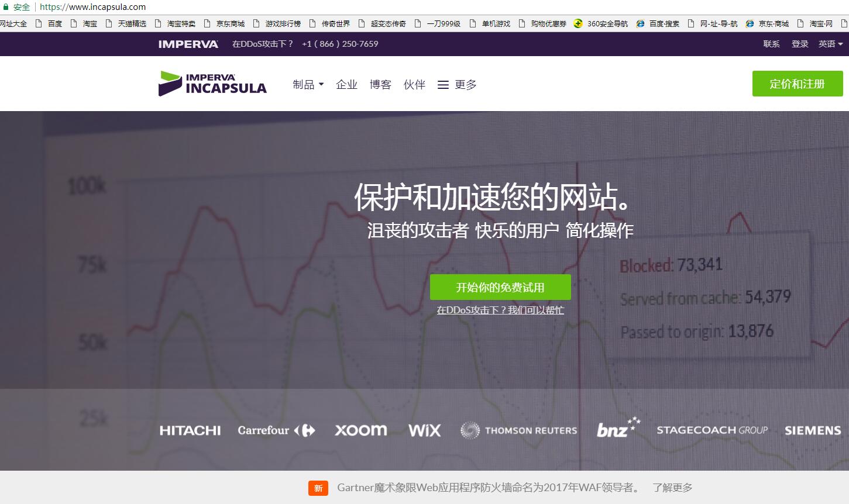Click the Thomson Reuters globe icon

pos(470,430)
